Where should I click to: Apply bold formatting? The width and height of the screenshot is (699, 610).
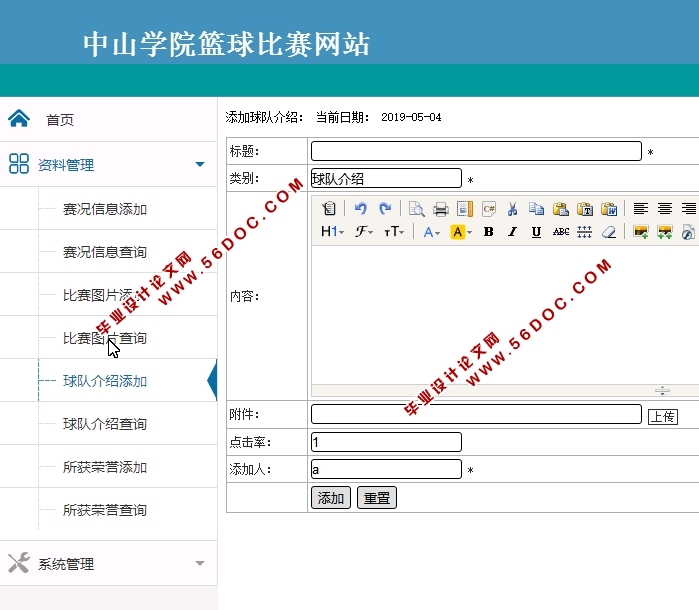[489, 232]
